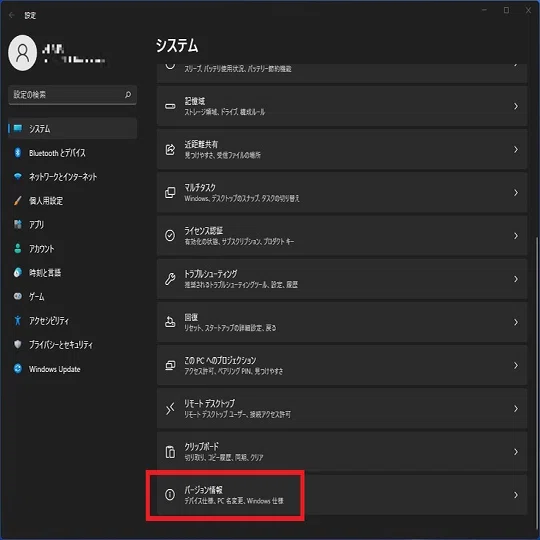This screenshot has width=540, height=540.
Task: Click the storage drive icon
Action: coord(170,106)
